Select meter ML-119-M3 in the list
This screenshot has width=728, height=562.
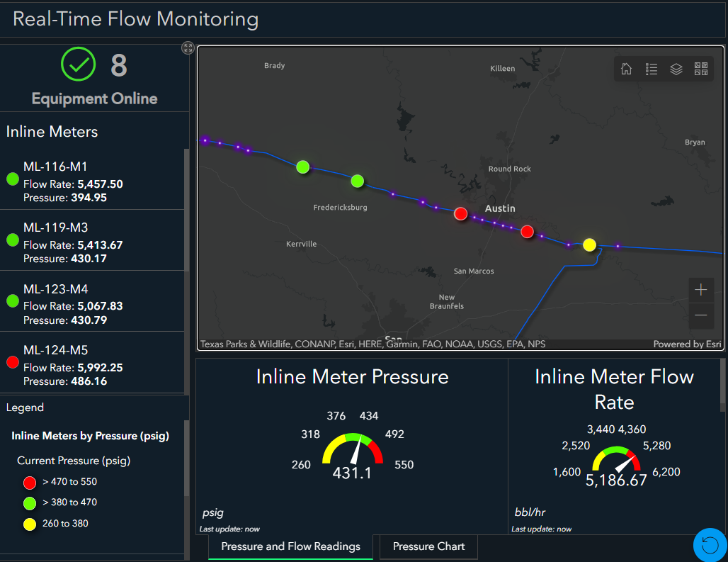92,240
